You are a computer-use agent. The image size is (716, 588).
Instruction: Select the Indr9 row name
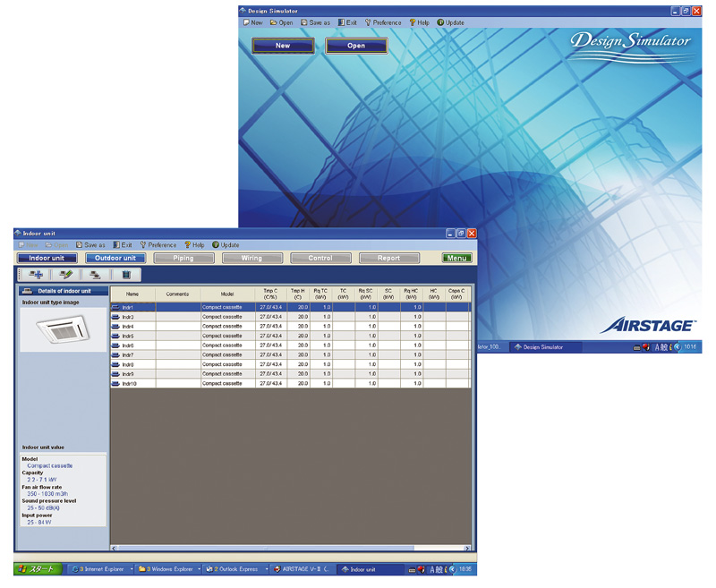click(128, 374)
